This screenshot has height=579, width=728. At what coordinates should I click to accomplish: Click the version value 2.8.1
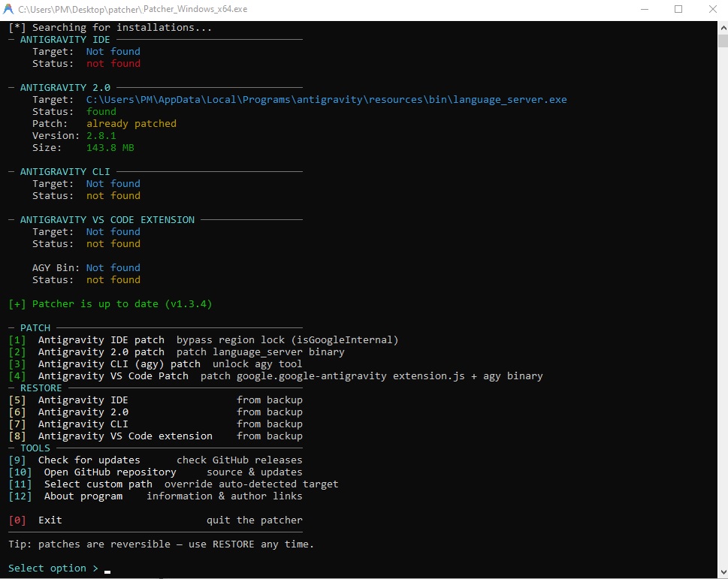tap(101, 136)
